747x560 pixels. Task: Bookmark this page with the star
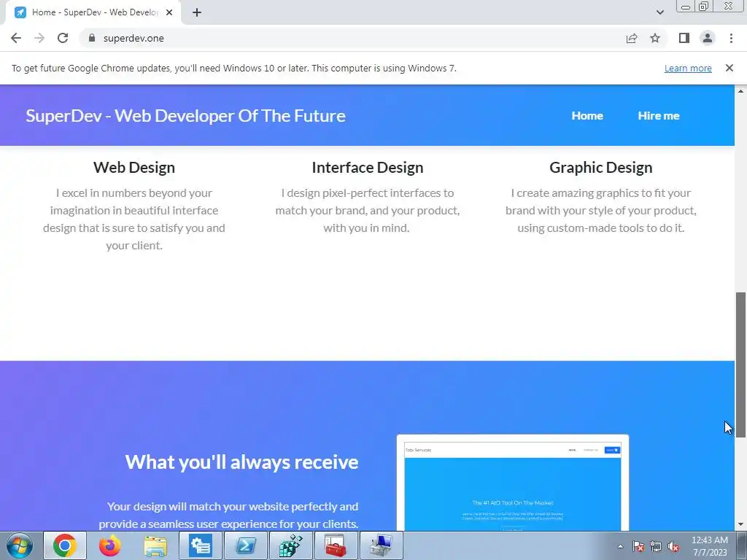655,38
